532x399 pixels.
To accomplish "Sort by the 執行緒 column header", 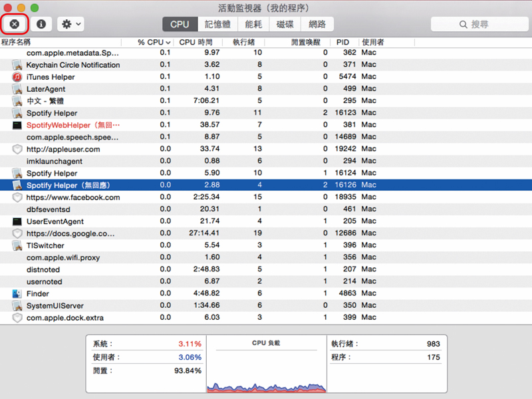I will tap(243, 43).
